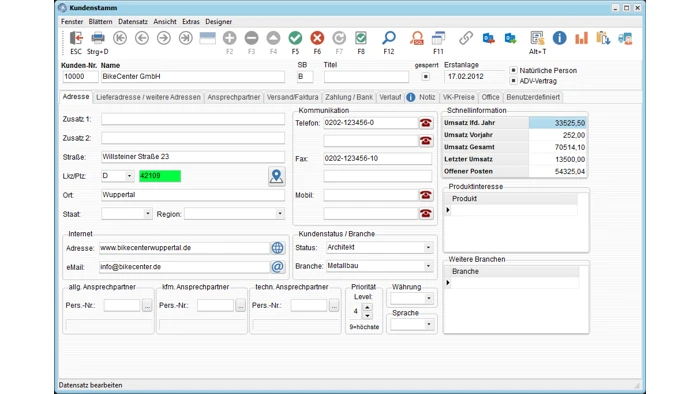Viewport: 700px width, 394px height.
Task: Click the Zusatz 1 input field
Action: click(x=192, y=119)
